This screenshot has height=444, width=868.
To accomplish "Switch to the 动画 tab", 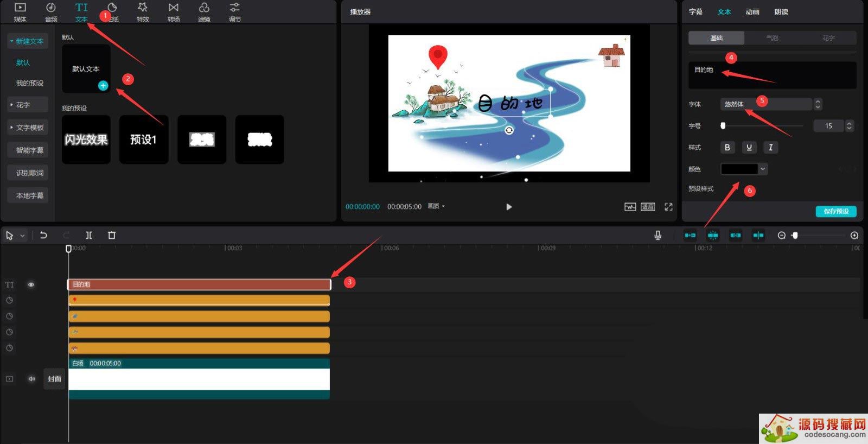I will [752, 12].
